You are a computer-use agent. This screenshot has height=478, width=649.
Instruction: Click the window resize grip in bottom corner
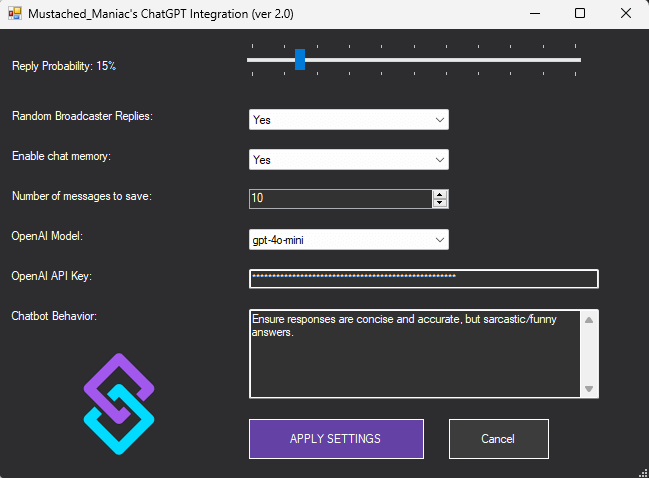(642, 471)
